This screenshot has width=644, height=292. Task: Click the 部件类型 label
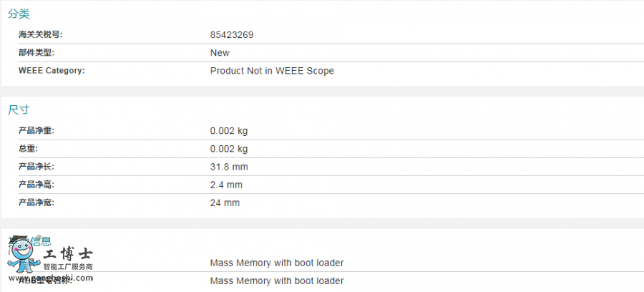[36, 52]
